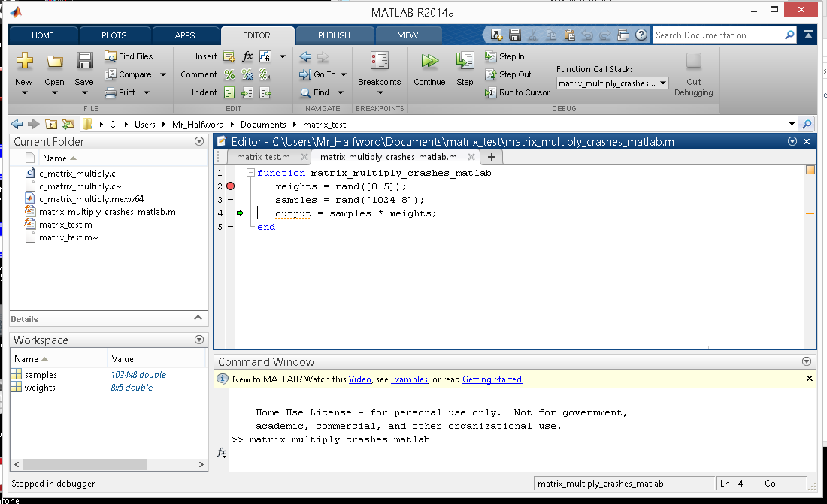Open Find Files tool
This screenshot has width=827, height=504.
tap(129, 56)
